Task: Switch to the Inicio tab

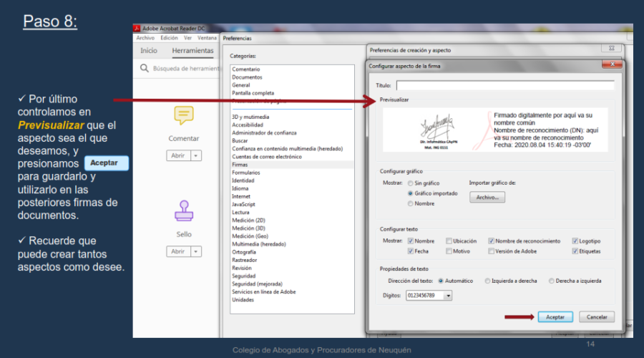Action: (149, 51)
